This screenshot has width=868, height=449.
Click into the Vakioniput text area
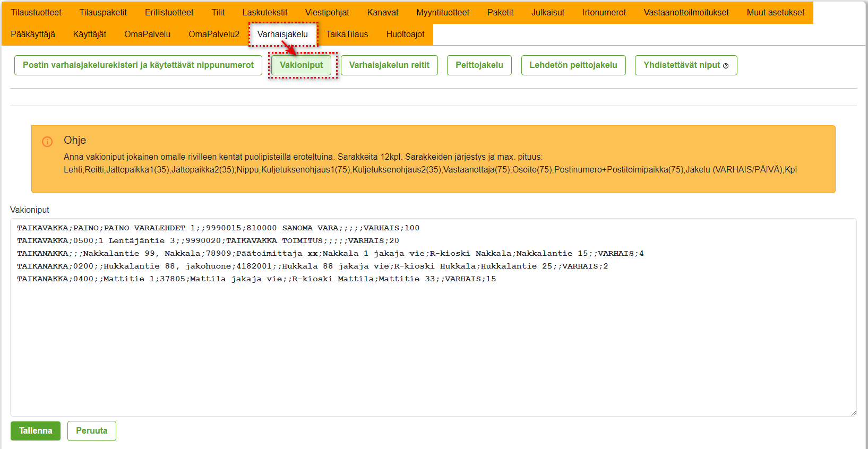tap(433, 317)
